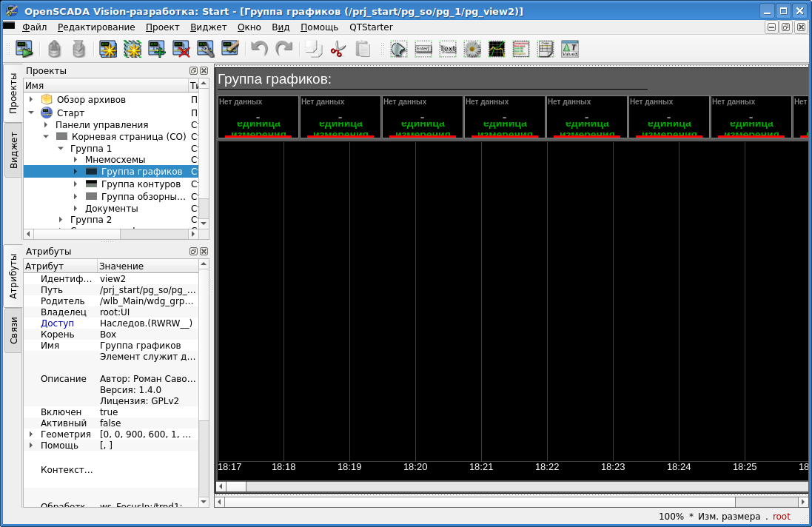The width and height of the screenshot is (812, 527).
Task: Collapse the Группа 1 tree node
Action: click(x=61, y=149)
